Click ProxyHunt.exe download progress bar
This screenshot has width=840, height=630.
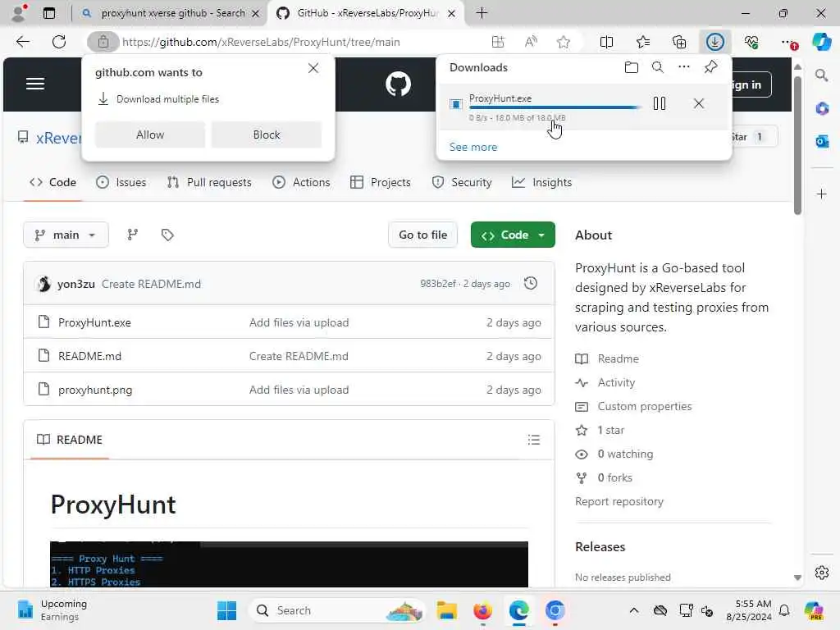555,107
